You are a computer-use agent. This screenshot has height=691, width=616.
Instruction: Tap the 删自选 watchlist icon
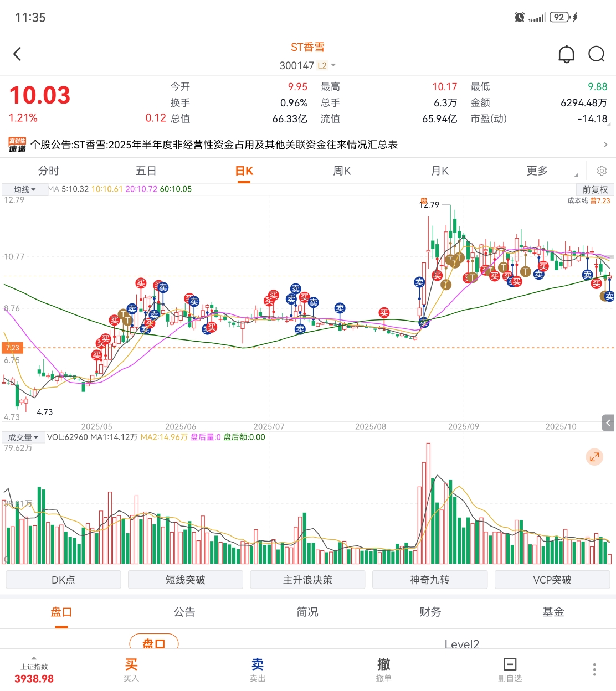click(510, 669)
